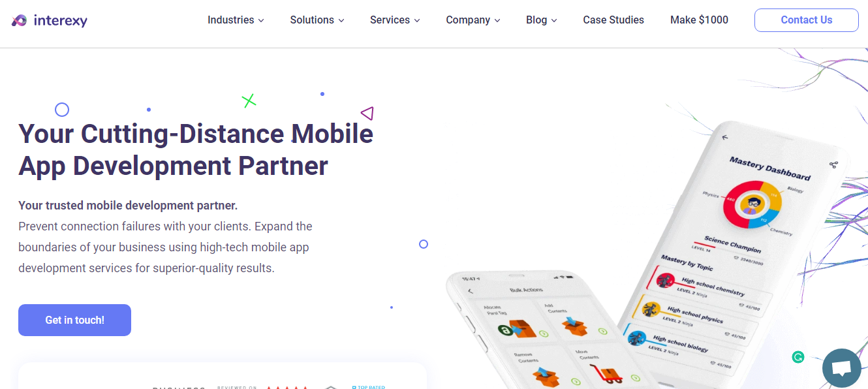Expand the Industries dropdown menu
Image resolution: width=868 pixels, height=389 pixels.
pos(236,20)
